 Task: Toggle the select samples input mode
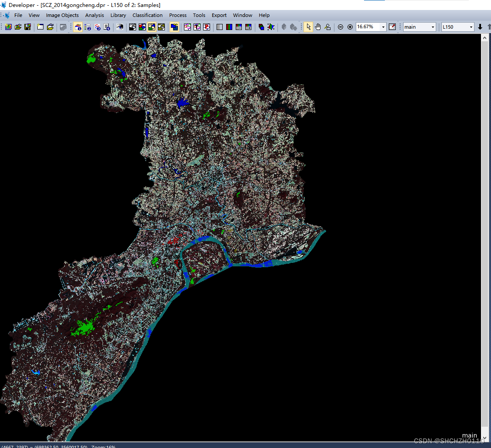327,27
